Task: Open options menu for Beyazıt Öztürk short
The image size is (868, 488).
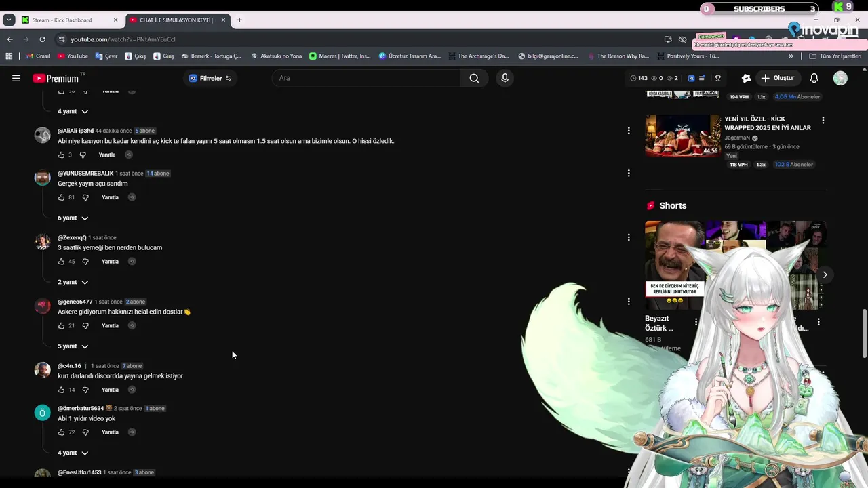Action: [696, 322]
